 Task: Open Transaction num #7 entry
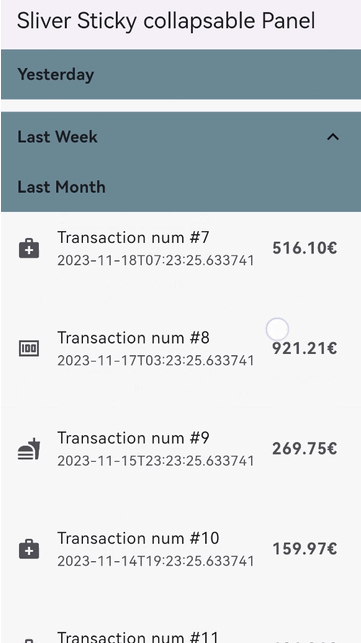180,249
